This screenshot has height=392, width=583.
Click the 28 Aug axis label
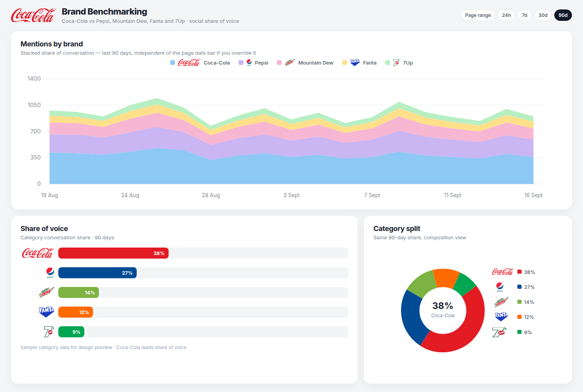pos(211,195)
